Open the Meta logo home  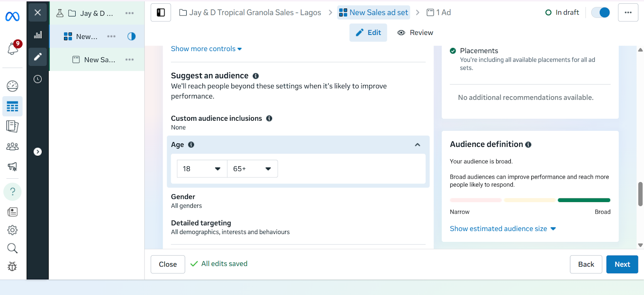[12, 17]
